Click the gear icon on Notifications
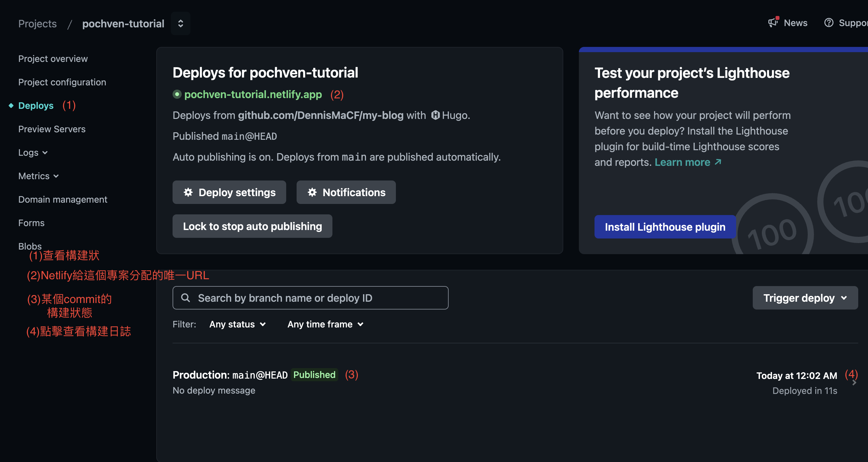Viewport: 868px width, 462px height. [312, 192]
